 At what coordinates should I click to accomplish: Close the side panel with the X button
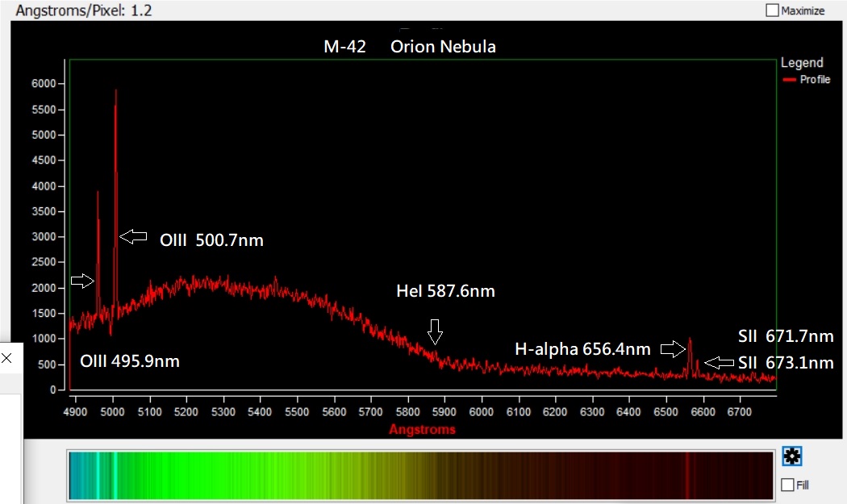(x=6, y=358)
